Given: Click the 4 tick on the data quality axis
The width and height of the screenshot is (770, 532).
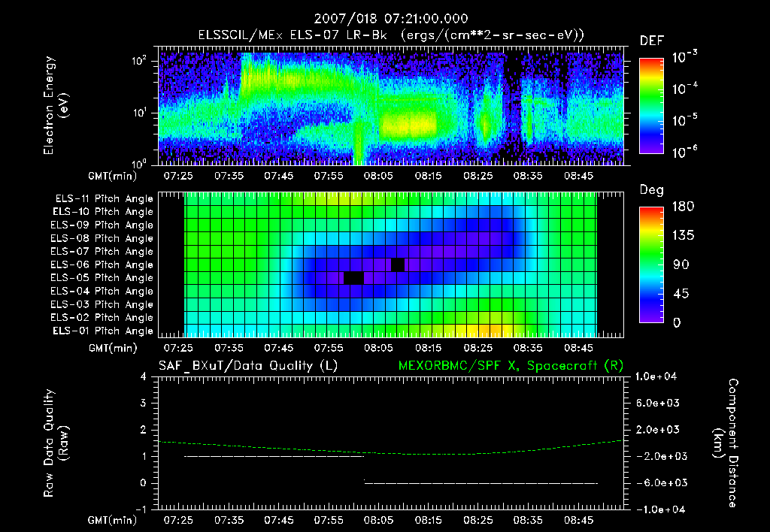Looking at the screenshot, I should tap(144, 376).
